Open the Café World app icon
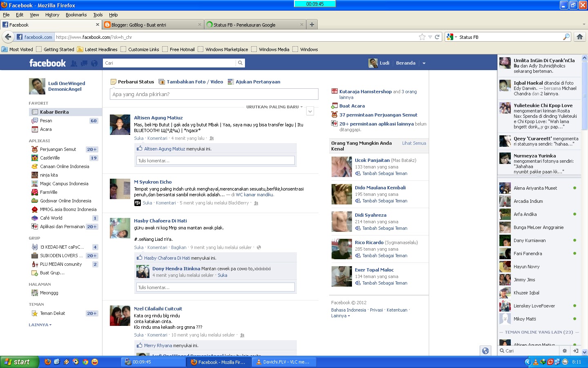 pyautogui.click(x=35, y=218)
